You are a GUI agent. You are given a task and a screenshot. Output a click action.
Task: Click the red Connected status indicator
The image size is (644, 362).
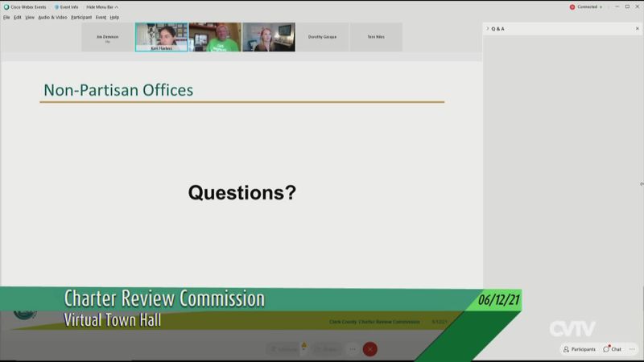pos(572,6)
